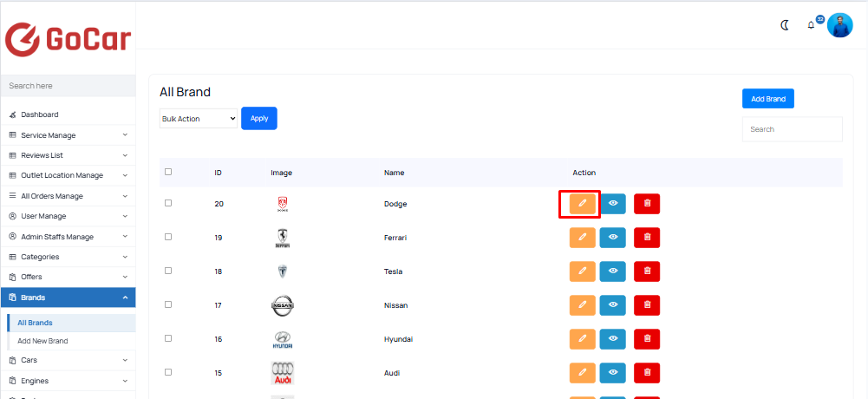Image resolution: width=868 pixels, height=399 pixels.
Task: Toggle dark mode moon icon
Action: coord(785,25)
